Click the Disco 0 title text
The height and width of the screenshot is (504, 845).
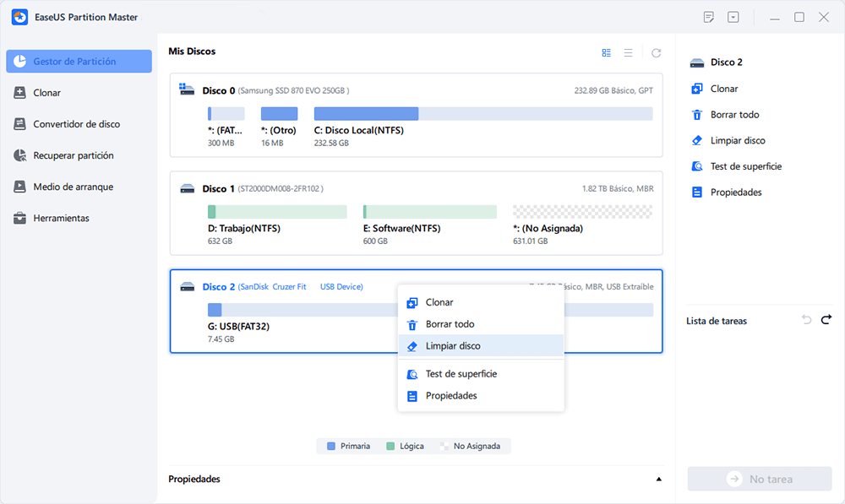coord(218,90)
